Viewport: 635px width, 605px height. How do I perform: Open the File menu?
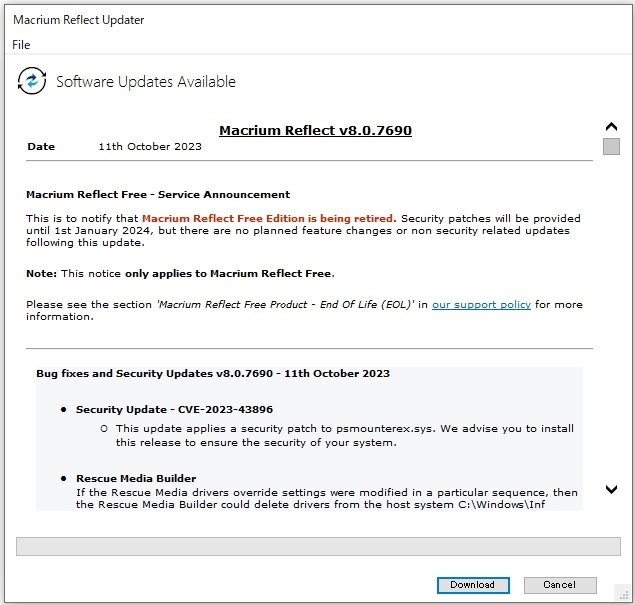coord(21,45)
